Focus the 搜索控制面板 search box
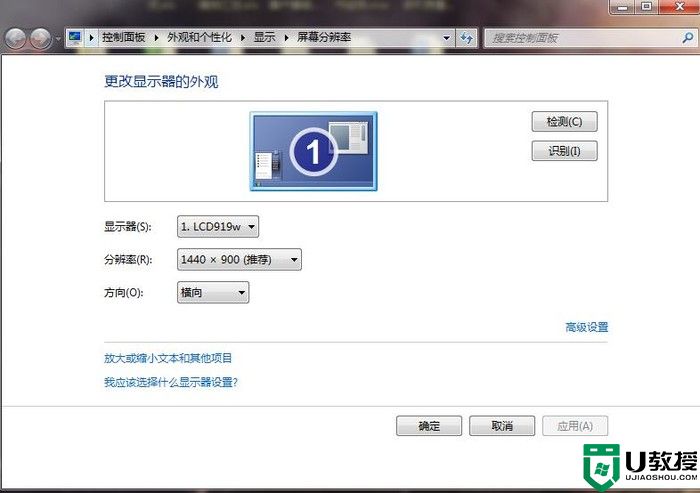 coord(585,38)
